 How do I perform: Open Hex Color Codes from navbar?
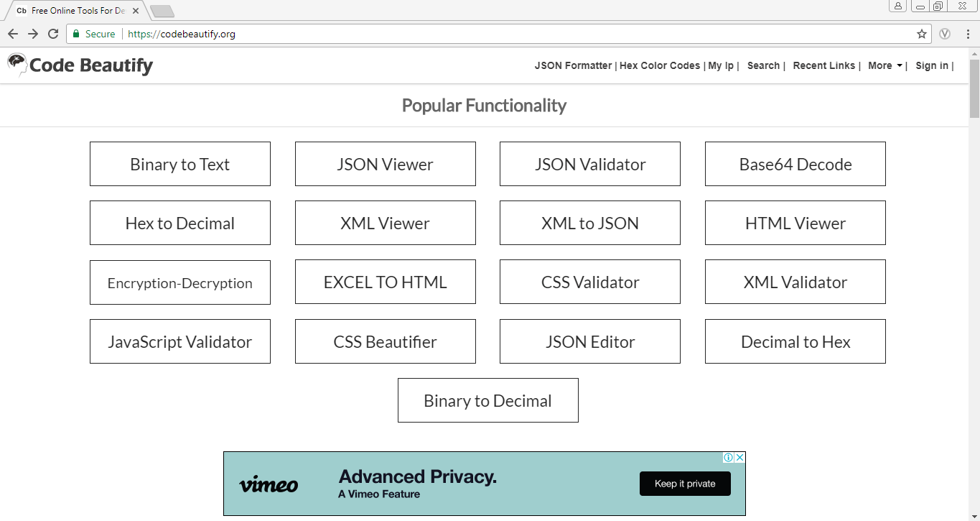(659, 65)
